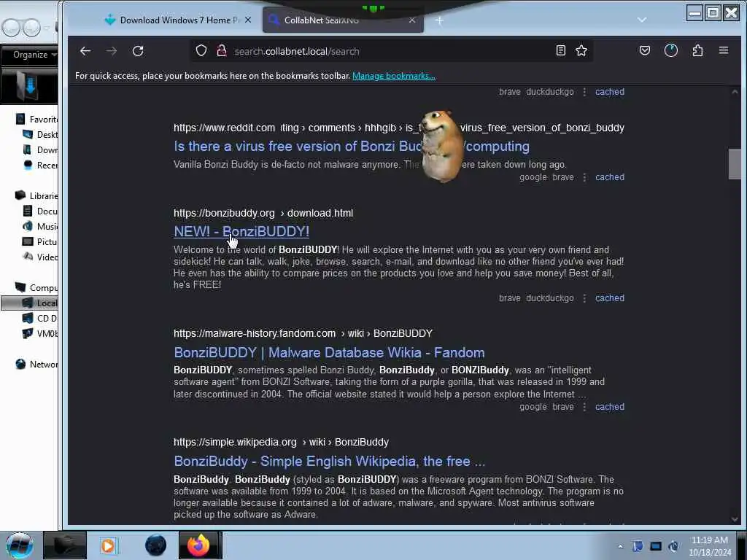Click the Windows Start orb
Image resolution: width=747 pixels, height=560 pixels.
pyautogui.click(x=19, y=545)
